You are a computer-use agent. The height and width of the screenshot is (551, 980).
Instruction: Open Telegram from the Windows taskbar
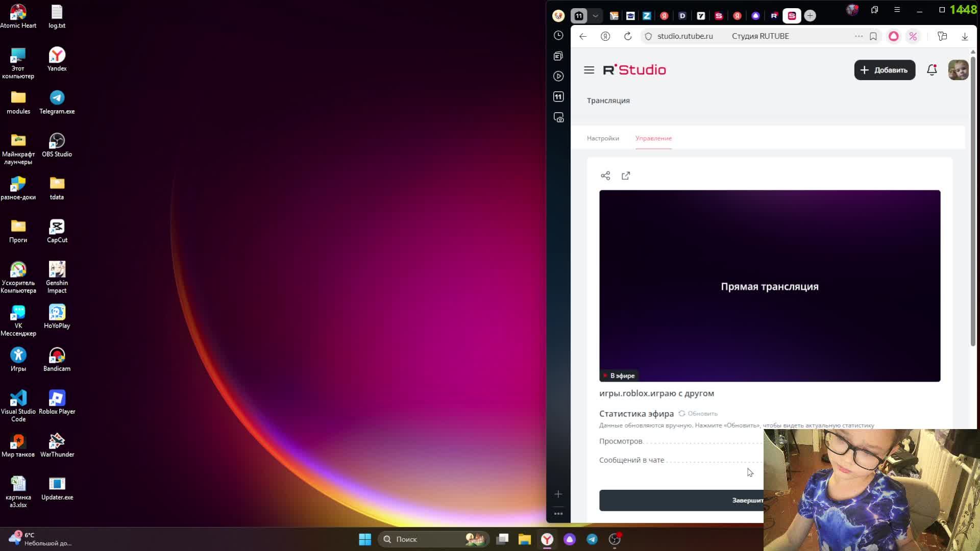592,539
